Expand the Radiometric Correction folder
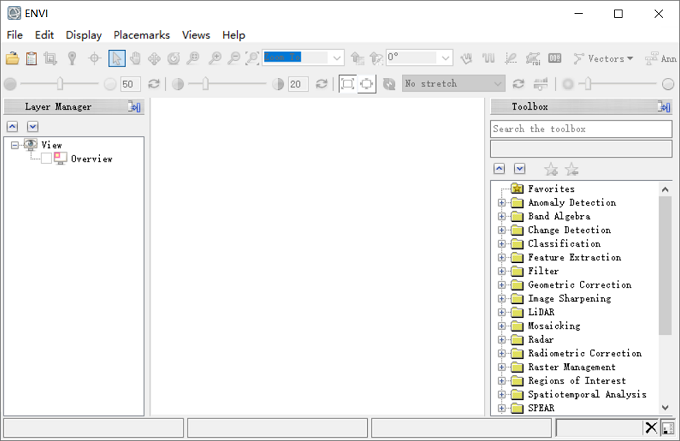680x441 pixels. click(502, 353)
